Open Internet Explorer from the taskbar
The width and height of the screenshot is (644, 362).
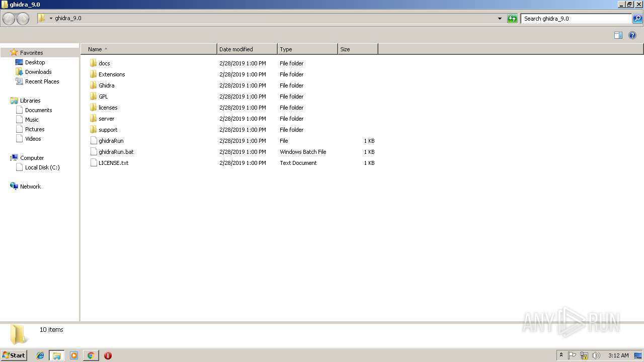click(40, 355)
